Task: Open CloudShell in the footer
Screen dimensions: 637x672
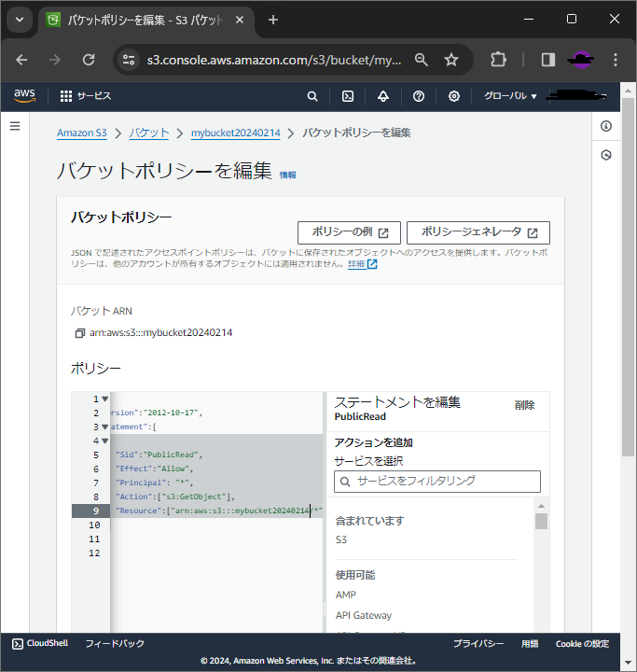Action: (40, 643)
